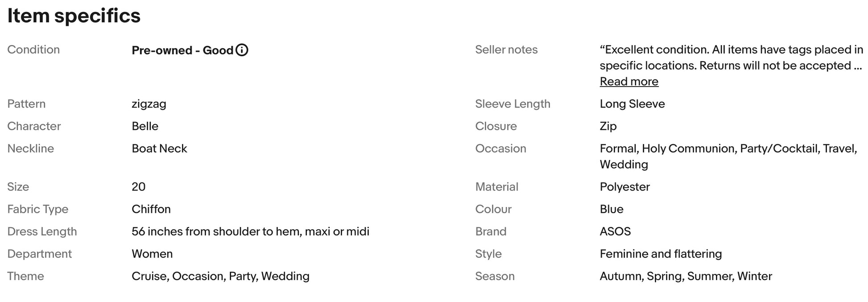Click the Cruise, Occasion, Party, Wedding theme
The image size is (868, 302).
[220, 276]
